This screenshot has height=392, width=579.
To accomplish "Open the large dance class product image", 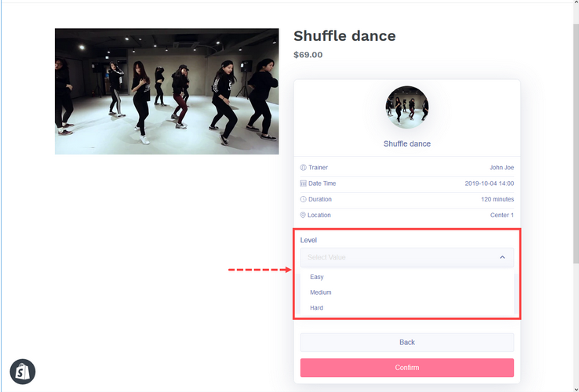I will tap(167, 91).
